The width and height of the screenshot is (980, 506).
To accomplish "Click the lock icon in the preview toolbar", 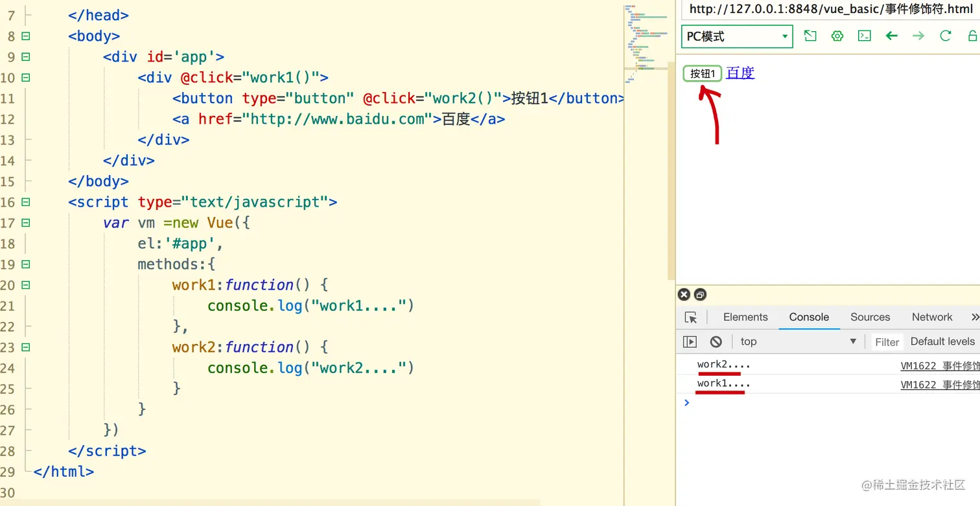I will coord(973,36).
